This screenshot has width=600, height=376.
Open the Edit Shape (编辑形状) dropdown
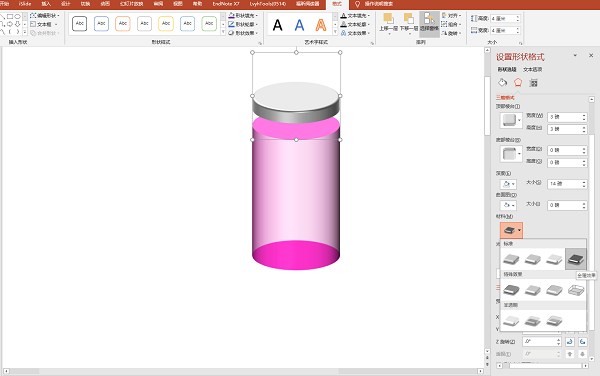[45, 16]
